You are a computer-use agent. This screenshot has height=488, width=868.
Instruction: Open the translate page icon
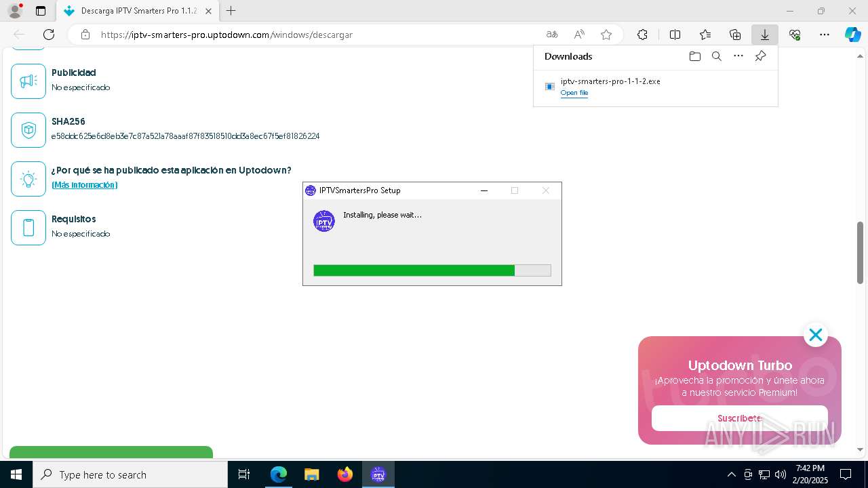click(x=552, y=35)
